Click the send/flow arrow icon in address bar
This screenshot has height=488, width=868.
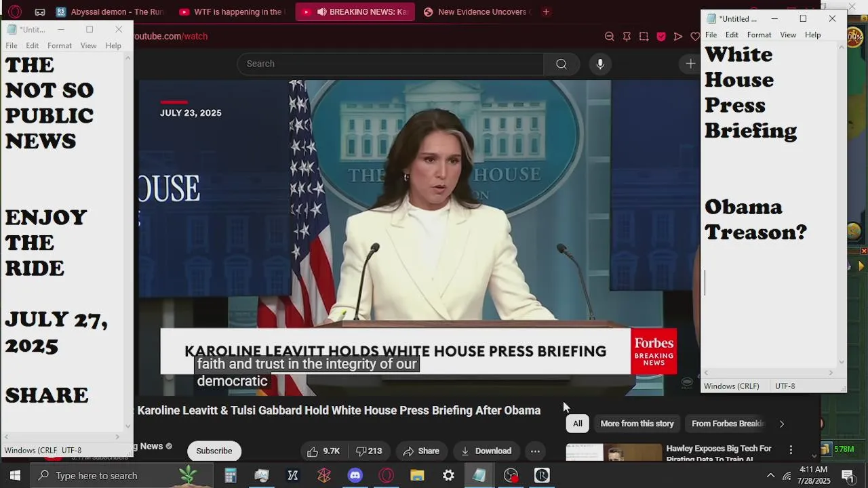click(678, 37)
